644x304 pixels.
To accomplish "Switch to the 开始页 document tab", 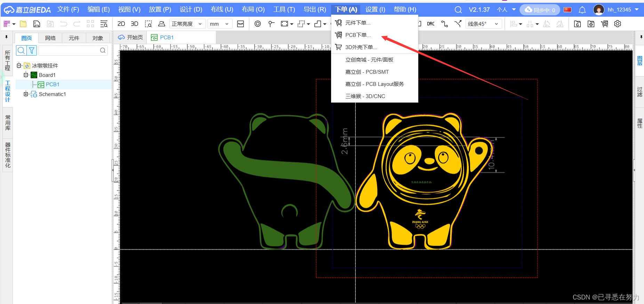I will pos(130,37).
